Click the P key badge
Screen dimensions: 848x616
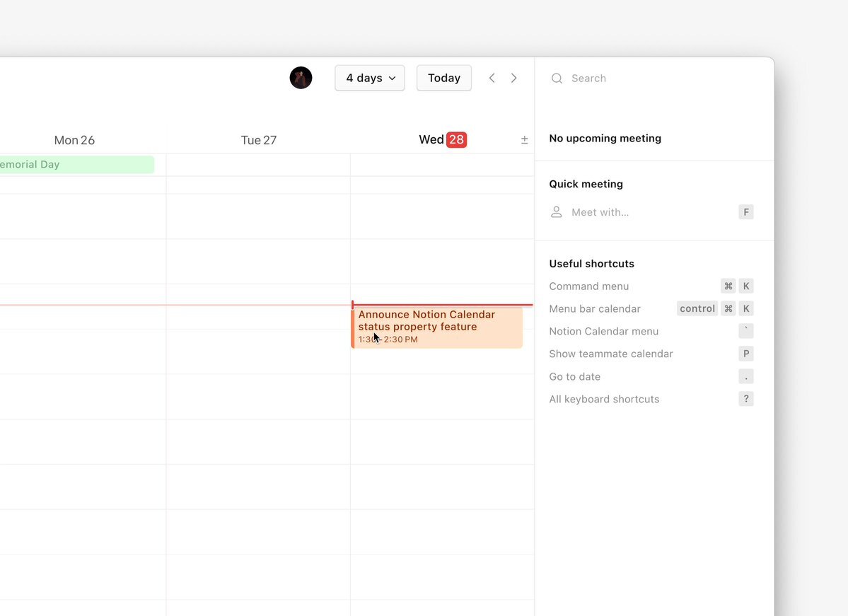click(745, 354)
